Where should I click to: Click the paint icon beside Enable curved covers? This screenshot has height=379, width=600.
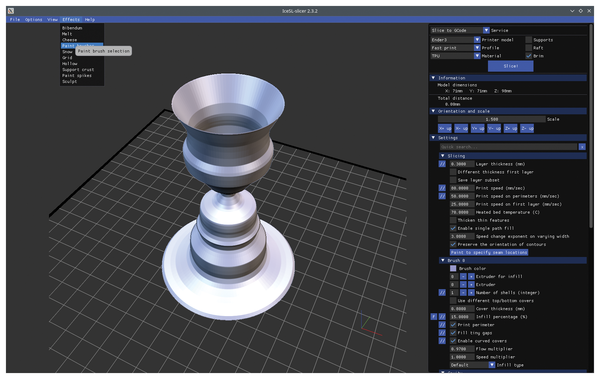442,341
